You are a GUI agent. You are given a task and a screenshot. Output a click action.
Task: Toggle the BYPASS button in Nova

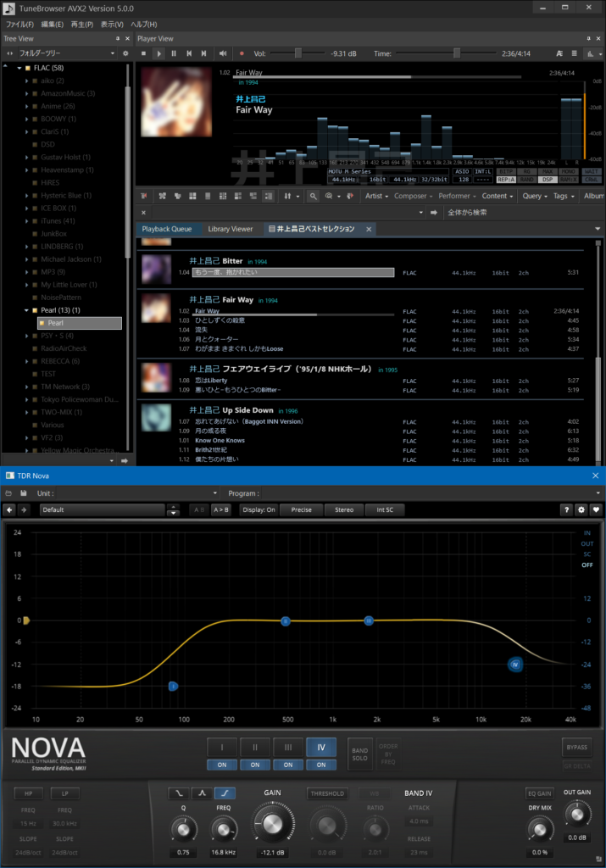pyautogui.click(x=576, y=748)
